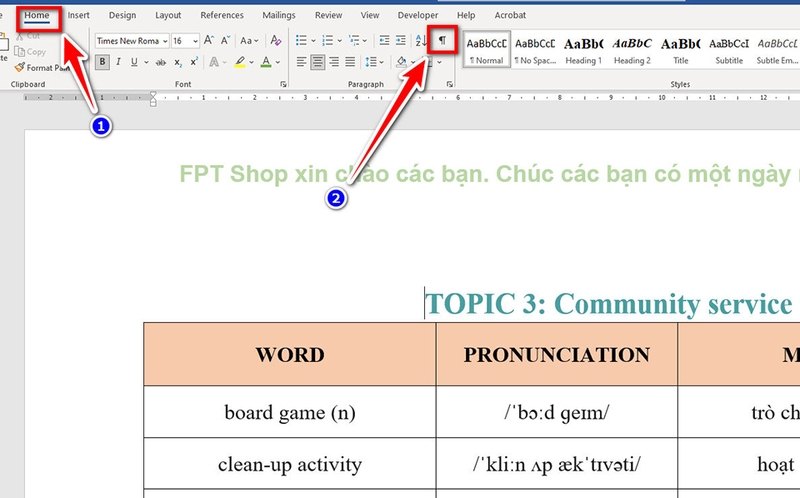Screen dimensions: 800x498
Task: Toggle strikethrough formatting
Action: [161, 62]
